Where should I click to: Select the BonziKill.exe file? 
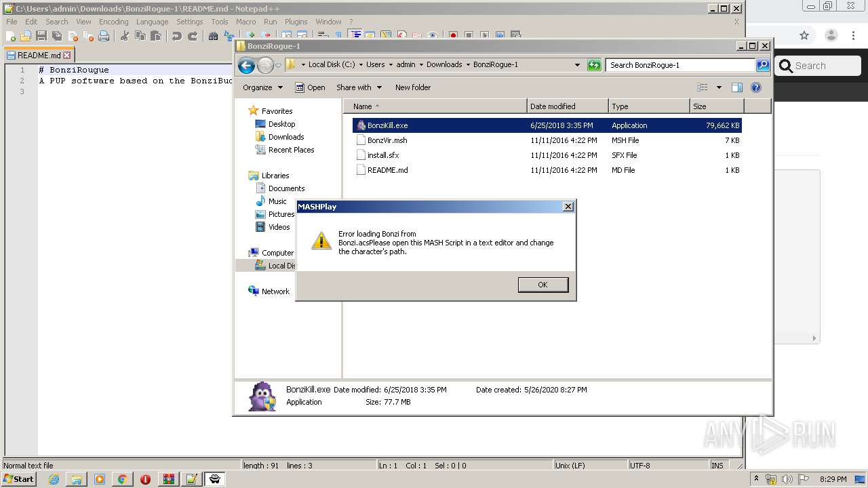point(547,125)
